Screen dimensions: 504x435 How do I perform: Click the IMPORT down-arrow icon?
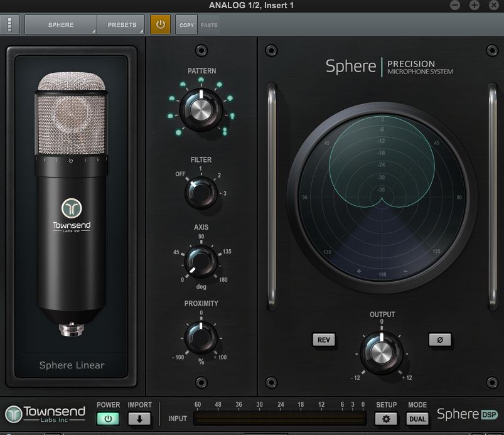(x=139, y=419)
